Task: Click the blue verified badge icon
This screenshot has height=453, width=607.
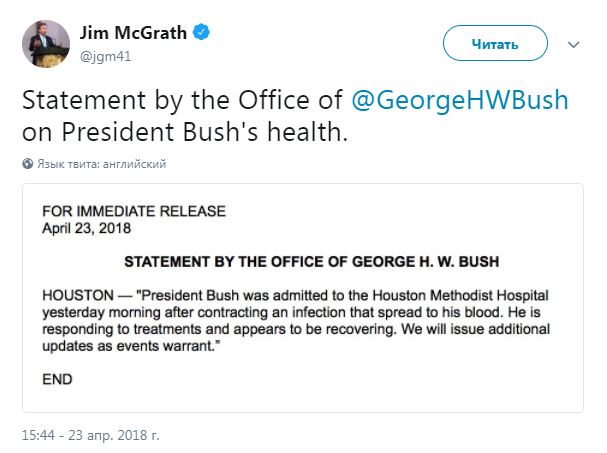Action: 203,33
